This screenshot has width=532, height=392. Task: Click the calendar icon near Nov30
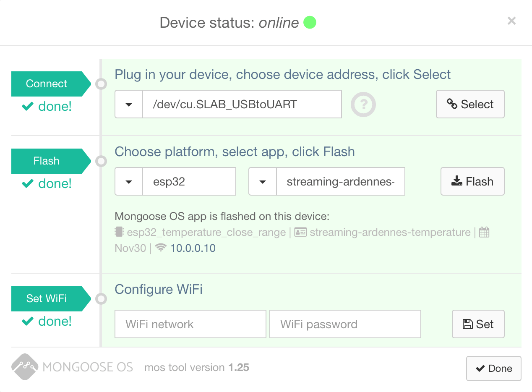484,232
